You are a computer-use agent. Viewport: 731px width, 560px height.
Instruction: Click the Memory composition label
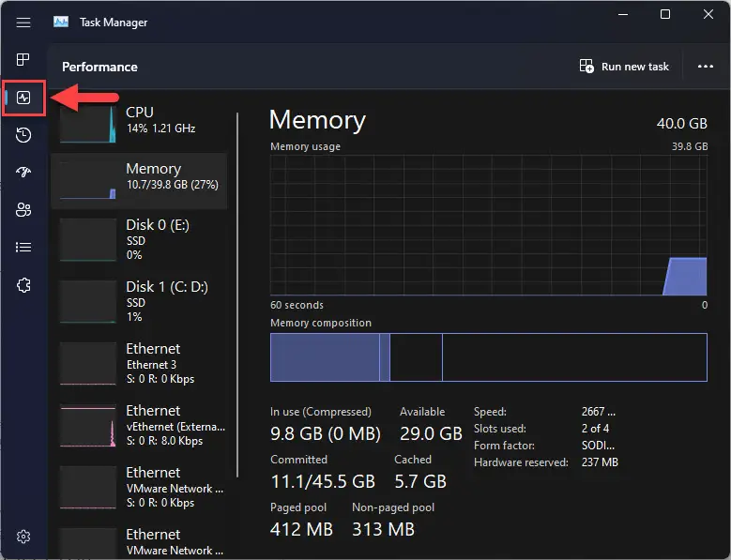[321, 323]
